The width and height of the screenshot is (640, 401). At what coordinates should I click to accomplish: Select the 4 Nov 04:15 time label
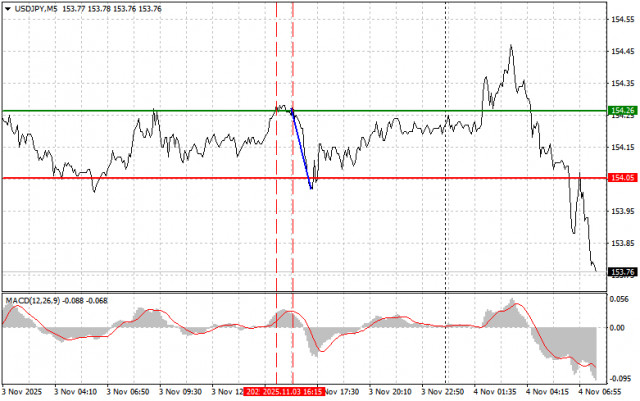click(x=547, y=392)
